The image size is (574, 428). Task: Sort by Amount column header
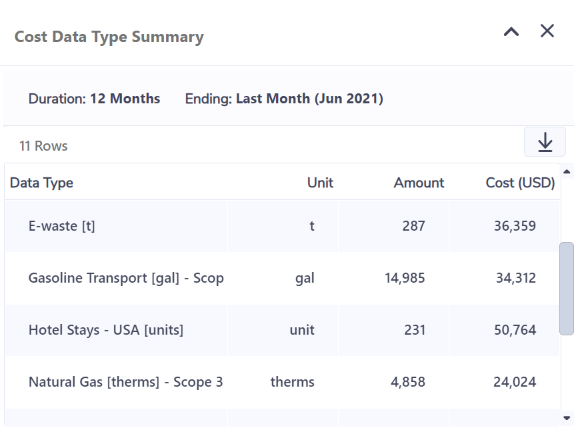point(419,183)
